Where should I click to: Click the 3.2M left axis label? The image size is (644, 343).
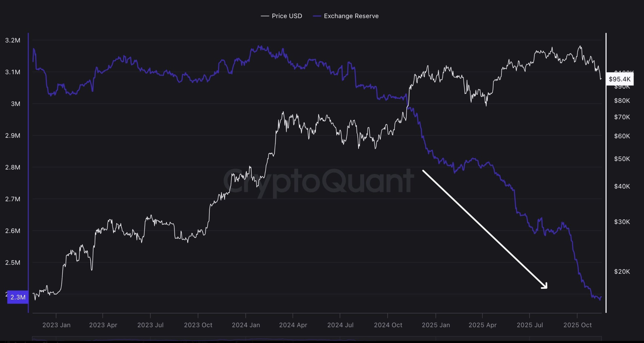coord(13,40)
